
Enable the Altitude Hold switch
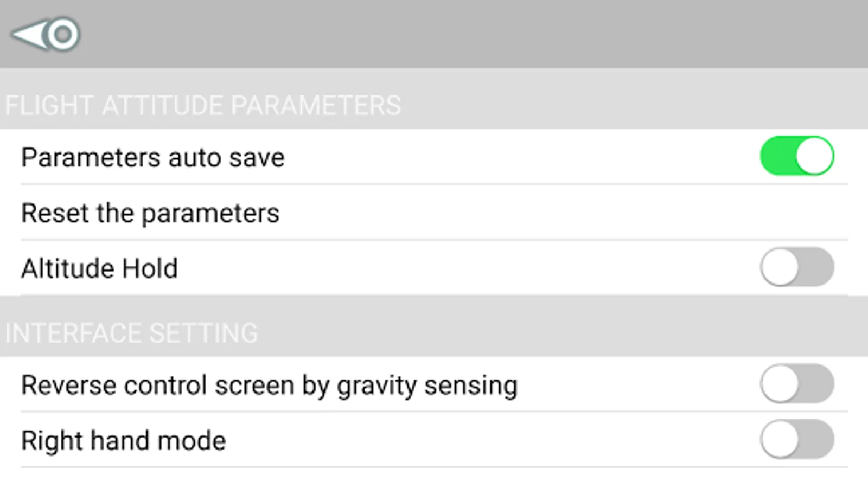coord(796,267)
